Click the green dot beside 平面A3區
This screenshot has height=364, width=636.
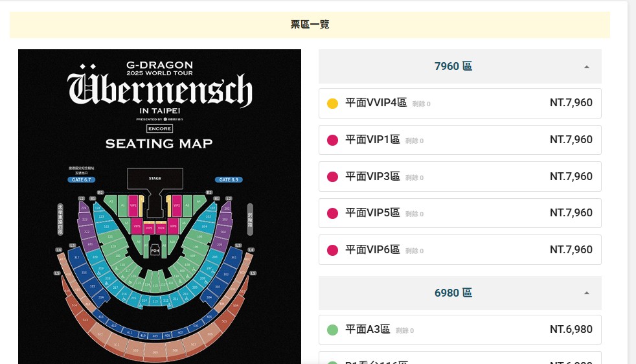click(333, 330)
